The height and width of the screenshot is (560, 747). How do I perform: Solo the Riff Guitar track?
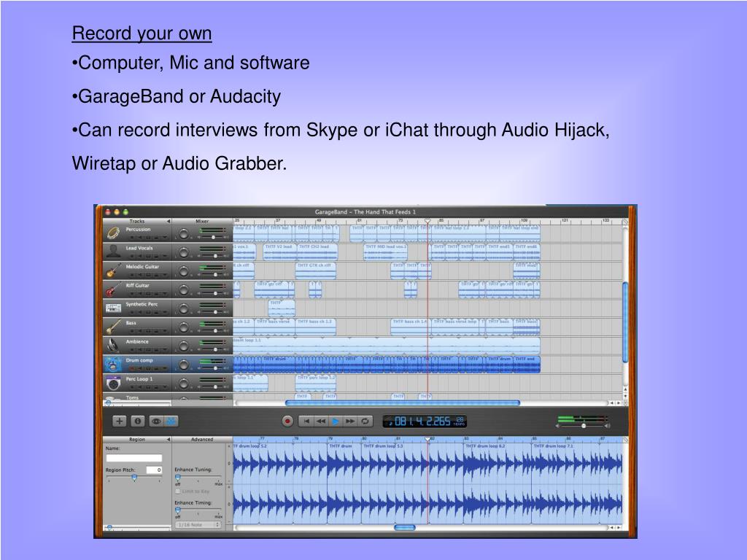(x=149, y=293)
